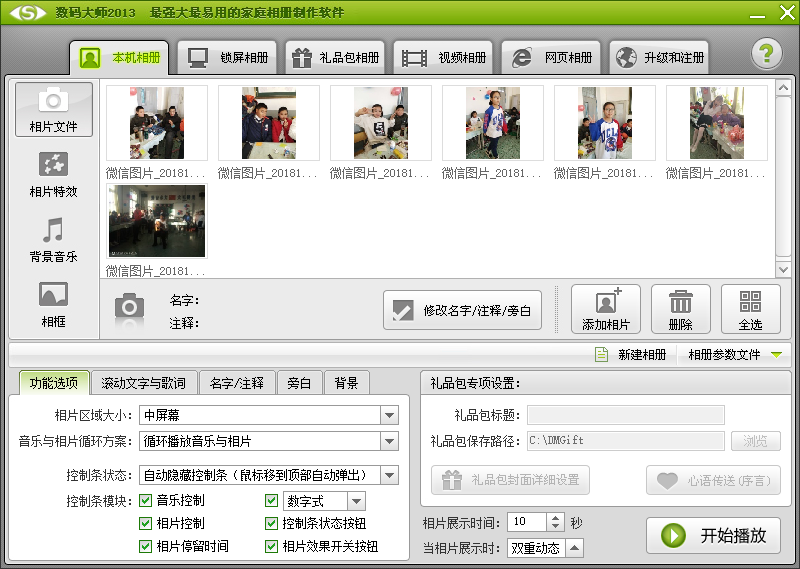Click the 心语传送(序言) heart button

tap(713, 480)
